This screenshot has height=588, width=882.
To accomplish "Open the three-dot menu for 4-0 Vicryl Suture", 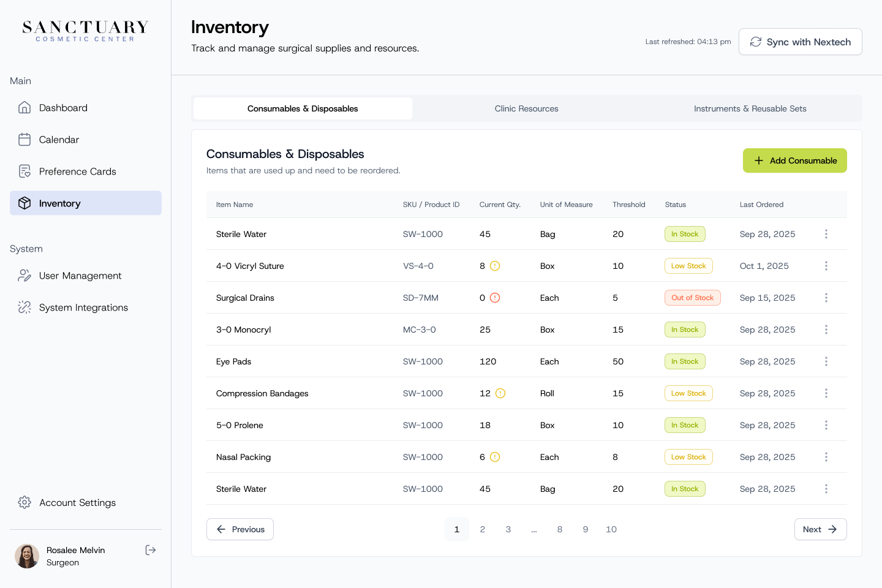I will coord(826,266).
